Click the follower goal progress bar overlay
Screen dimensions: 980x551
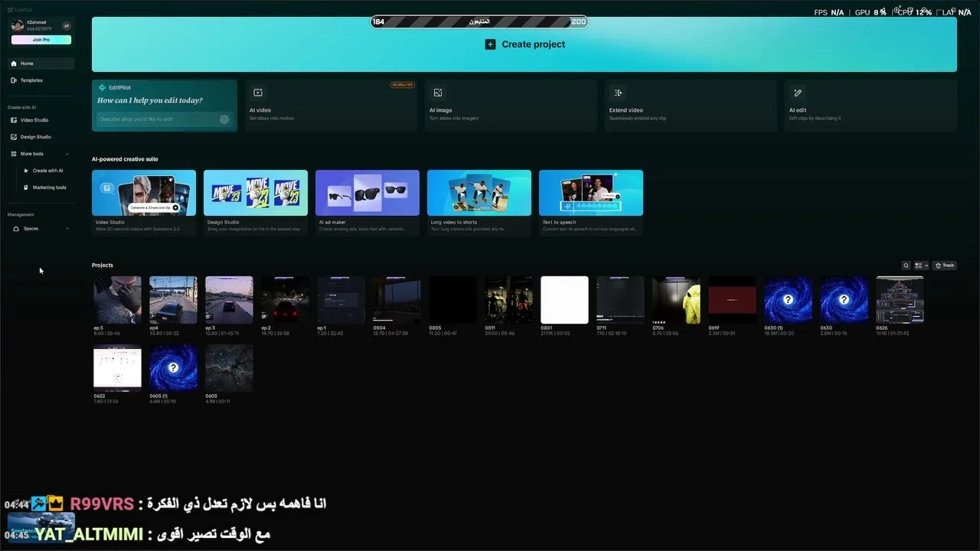479,21
